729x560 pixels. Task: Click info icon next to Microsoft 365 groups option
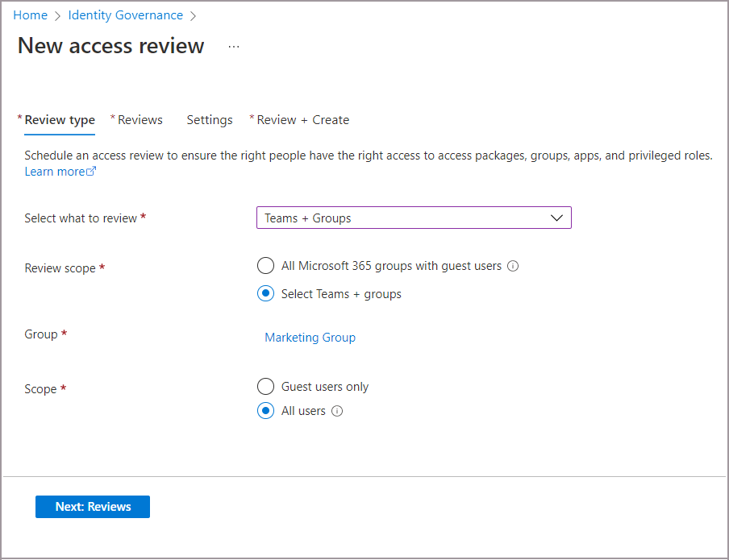coord(514,266)
